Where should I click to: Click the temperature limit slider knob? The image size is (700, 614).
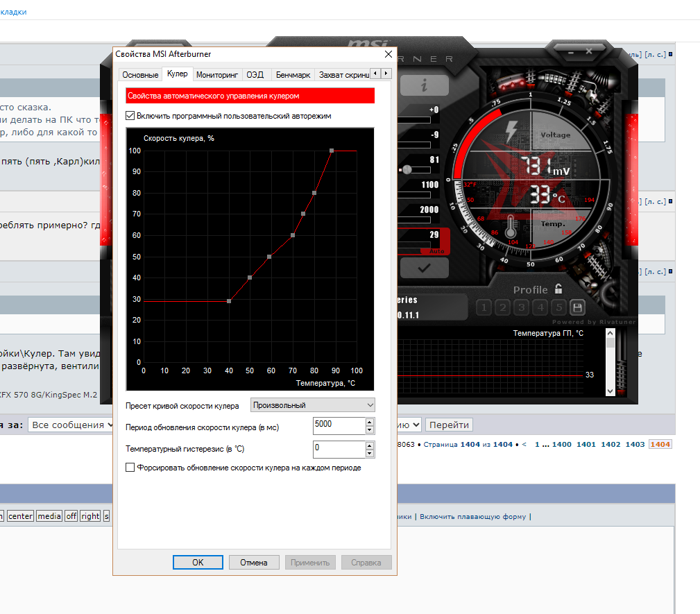point(407,170)
